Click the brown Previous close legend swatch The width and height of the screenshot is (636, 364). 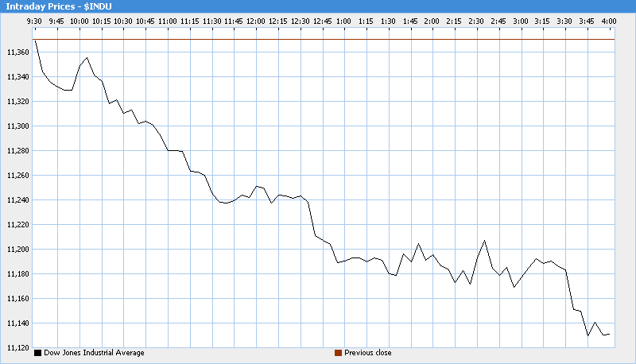point(338,353)
